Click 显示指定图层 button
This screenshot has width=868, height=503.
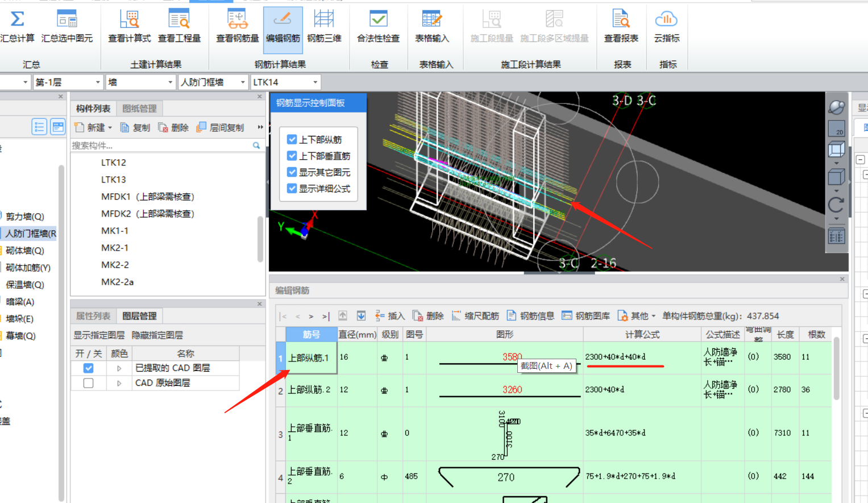pyautogui.click(x=99, y=335)
